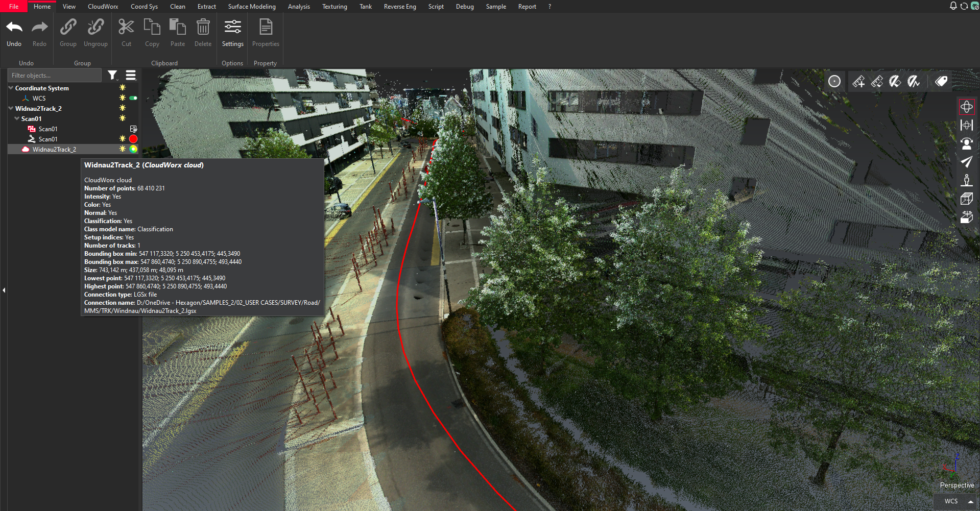Select the orbit navigation mode icon

[966, 107]
